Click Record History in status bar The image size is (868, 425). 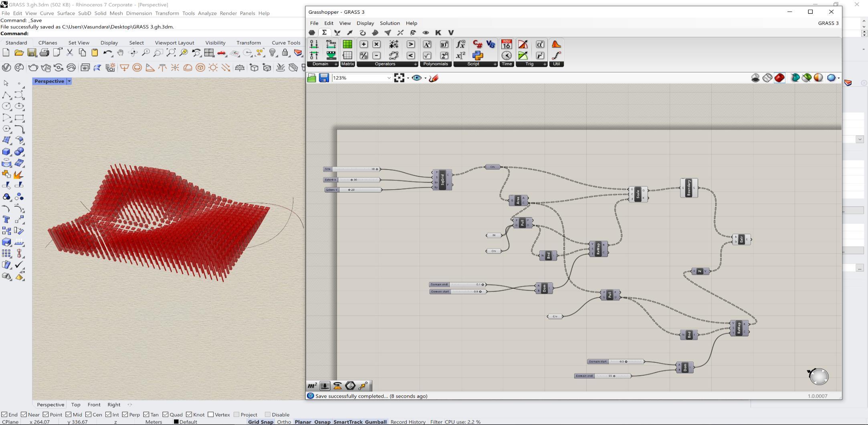[x=408, y=422]
